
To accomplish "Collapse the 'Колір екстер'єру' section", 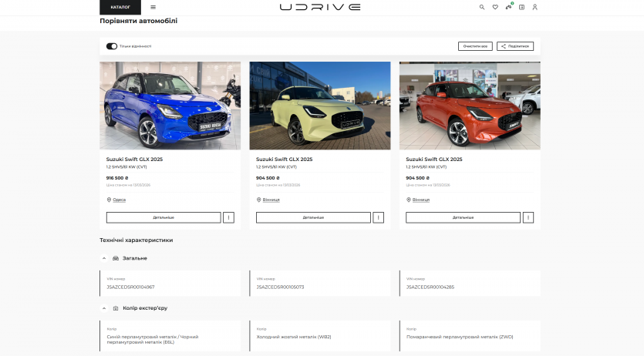I will [x=104, y=308].
